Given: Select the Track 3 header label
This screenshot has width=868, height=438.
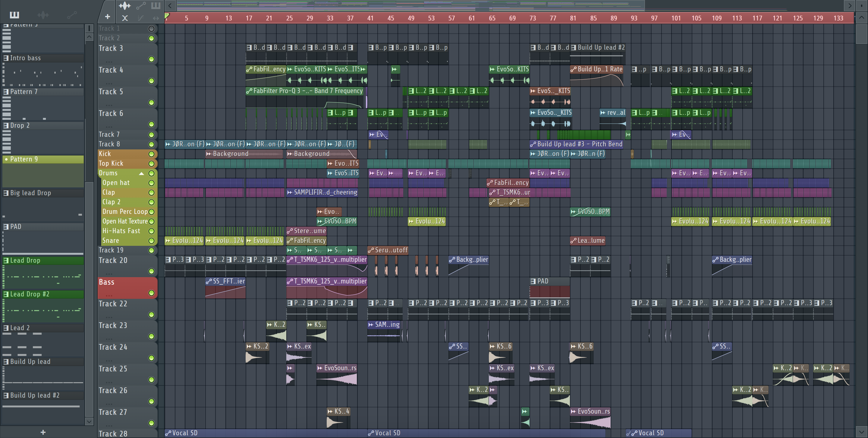Looking at the screenshot, I should click(111, 48).
